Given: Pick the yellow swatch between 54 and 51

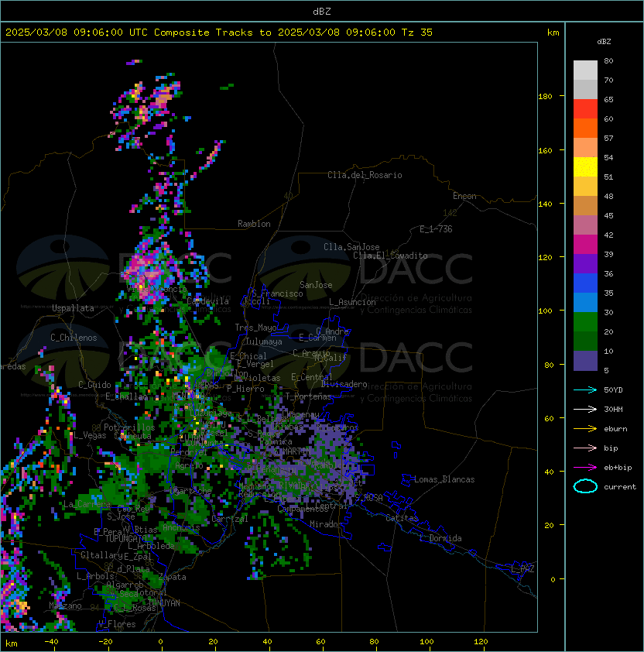Looking at the screenshot, I should tap(585, 167).
